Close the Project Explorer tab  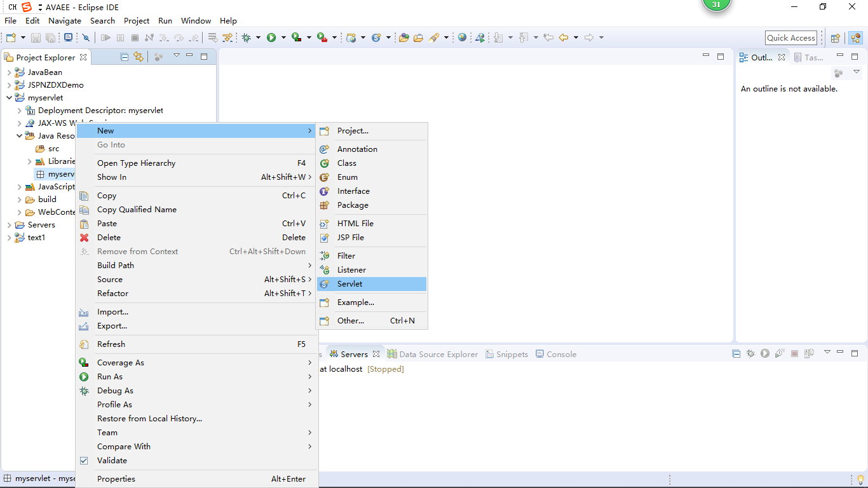(x=83, y=57)
